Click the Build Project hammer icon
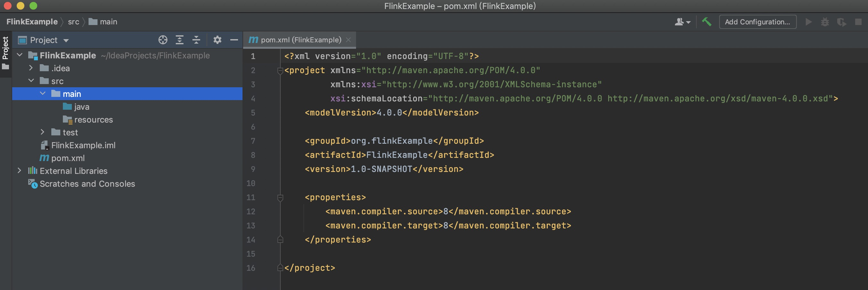The image size is (868, 290). click(x=707, y=22)
